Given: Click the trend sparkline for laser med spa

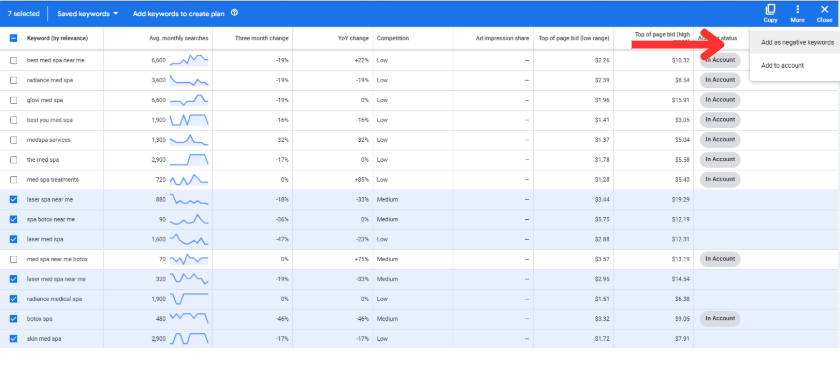Looking at the screenshot, I should click(x=189, y=240).
